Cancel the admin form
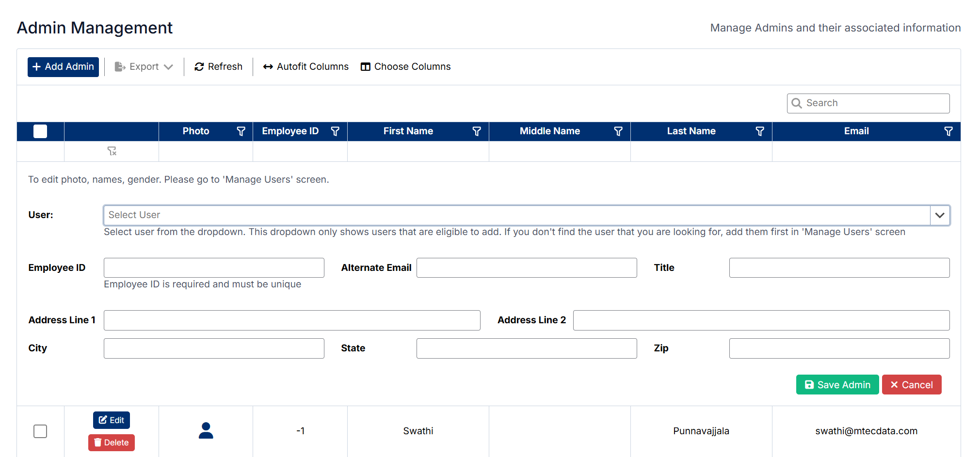Viewport: 980px width, 457px height. [911, 385]
